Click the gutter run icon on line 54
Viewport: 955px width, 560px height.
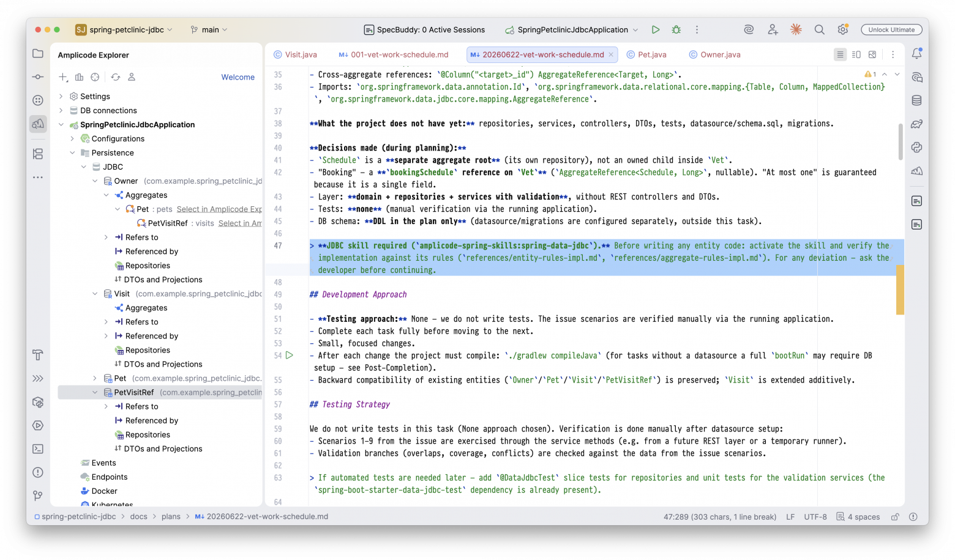[x=290, y=355]
